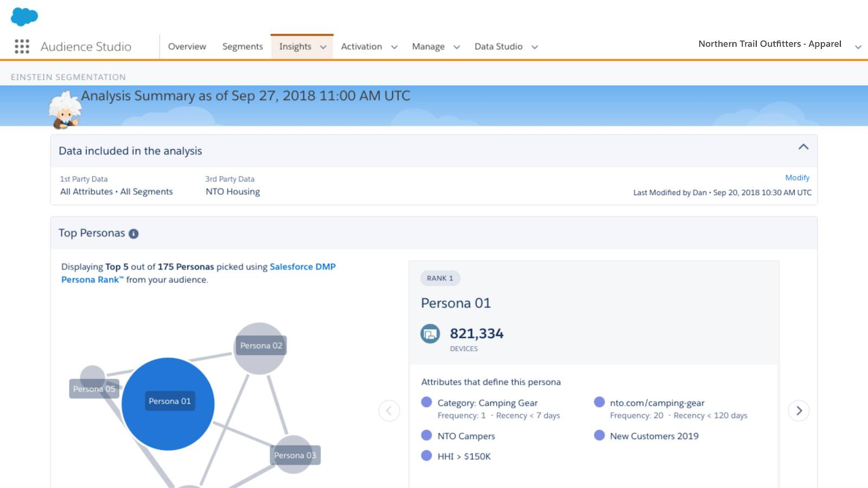The height and width of the screenshot is (488, 868).
Task: Click the Salesforce cloud logo
Action: pyautogui.click(x=24, y=17)
